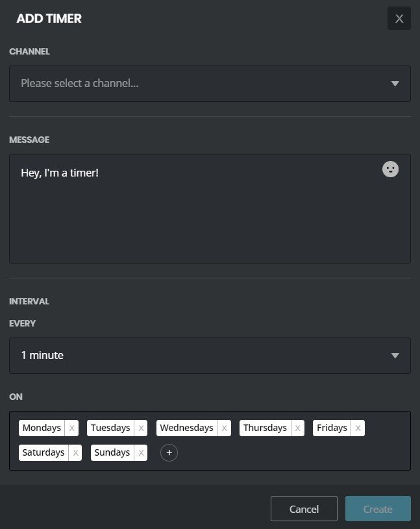Image resolution: width=420 pixels, height=529 pixels.
Task: Open the channel selection dropdown
Action: tap(210, 84)
